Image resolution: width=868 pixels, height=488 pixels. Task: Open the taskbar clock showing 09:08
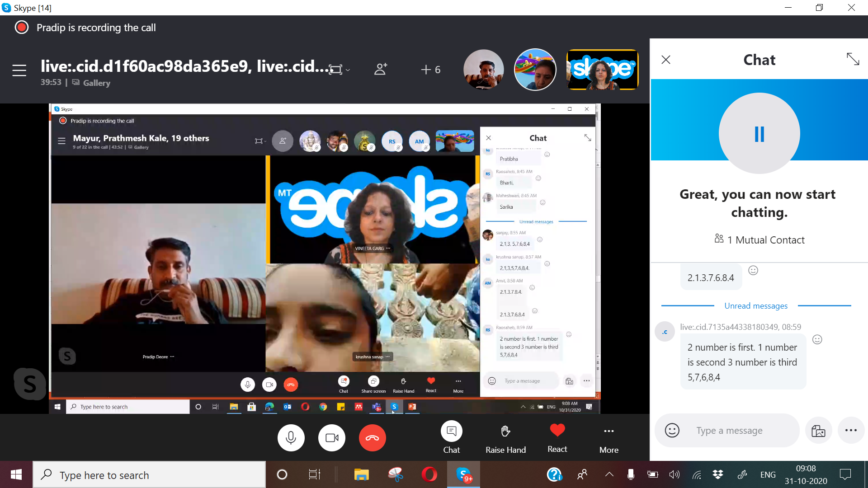806,474
